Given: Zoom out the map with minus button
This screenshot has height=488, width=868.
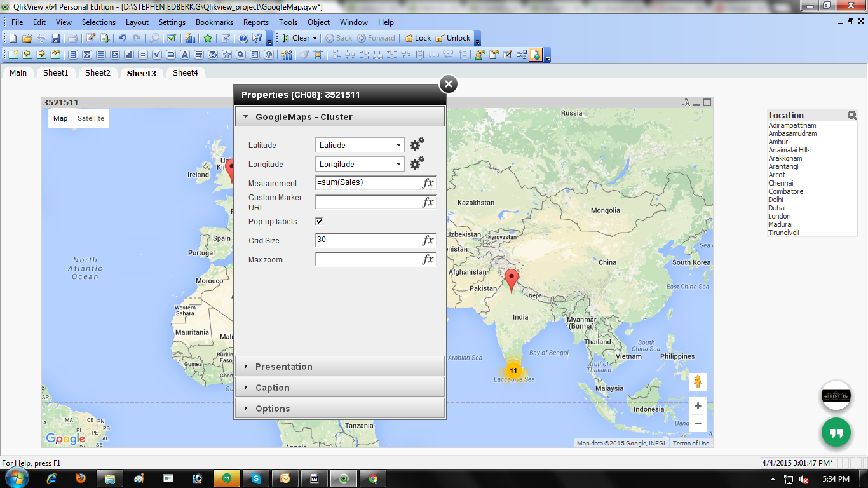Looking at the screenshot, I should 698,423.
